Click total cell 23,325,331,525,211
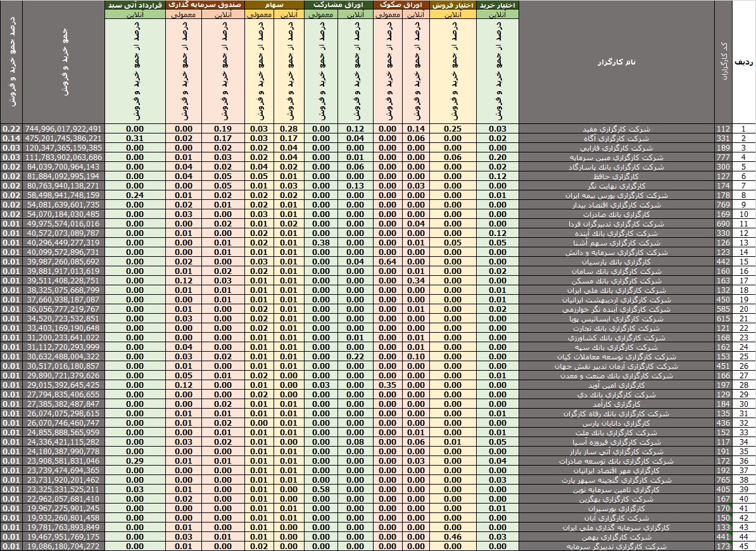Image resolution: width=756 pixels, height=551 pixels. point(64,490)
